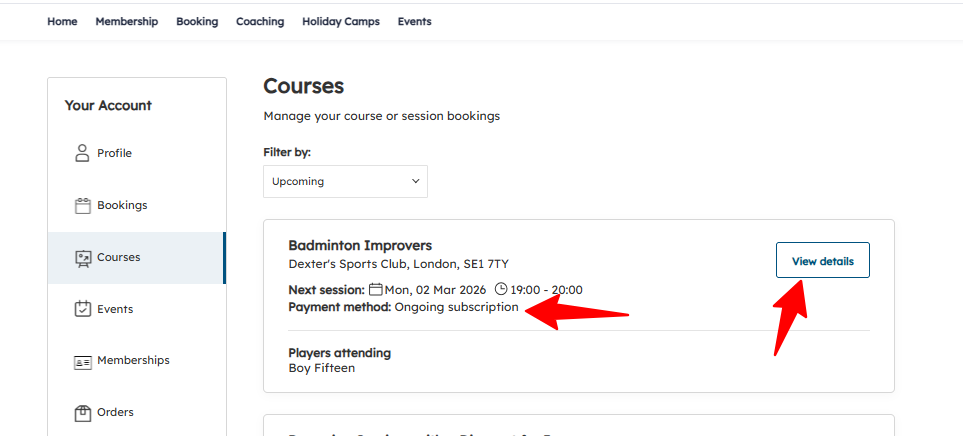This screenshot has width=963, height=436.
Task: Select Booking in the top navigation
Action: click(197, 21)
